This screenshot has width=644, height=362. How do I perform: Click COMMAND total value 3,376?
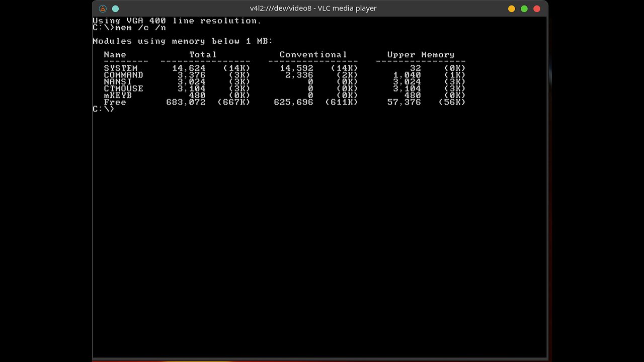click(x=192, y=75)
